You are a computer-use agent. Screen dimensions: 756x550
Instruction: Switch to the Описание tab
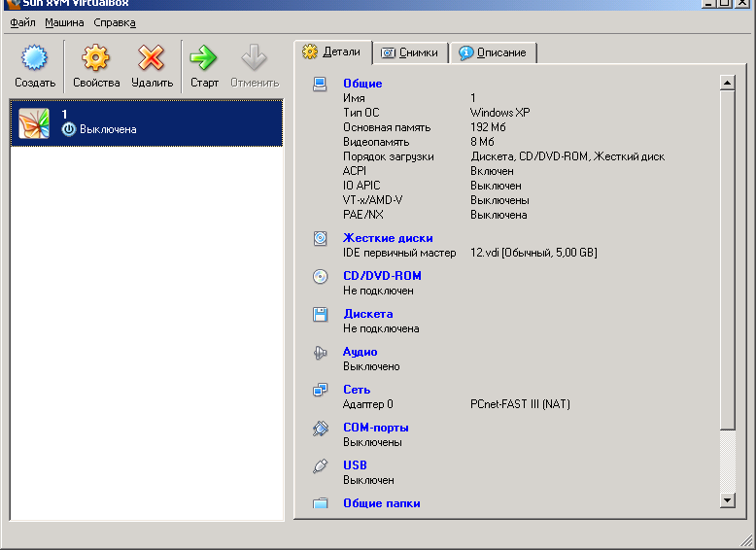[x=494, y=52]
